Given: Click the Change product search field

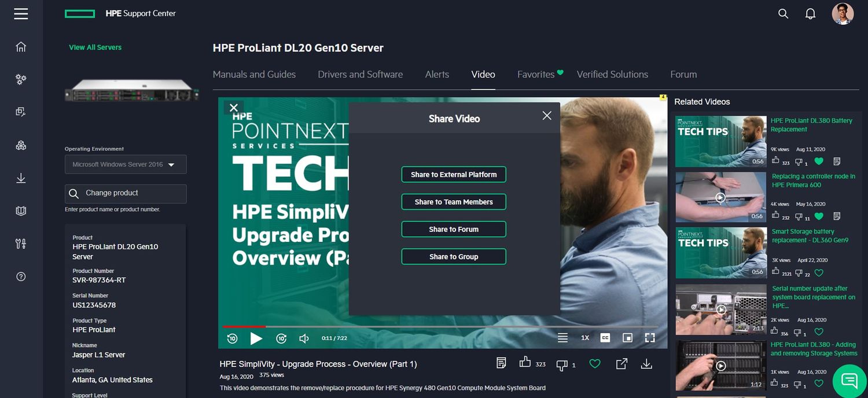Looking at the screenshot, I should point(126,193).
